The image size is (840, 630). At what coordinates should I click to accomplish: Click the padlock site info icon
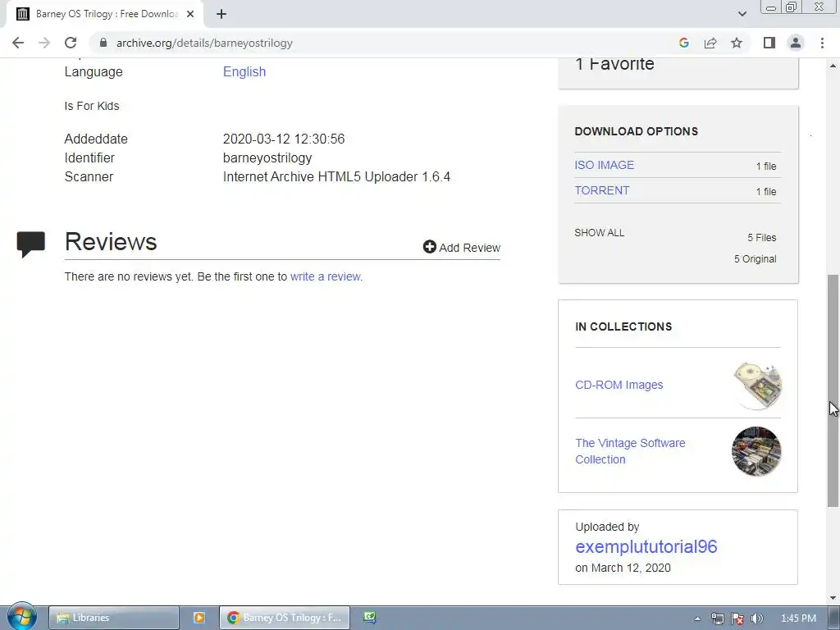103,43
